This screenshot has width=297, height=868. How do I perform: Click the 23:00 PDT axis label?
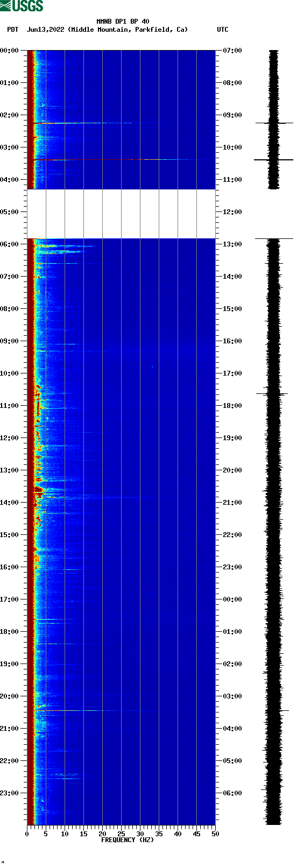pos(10,793)
